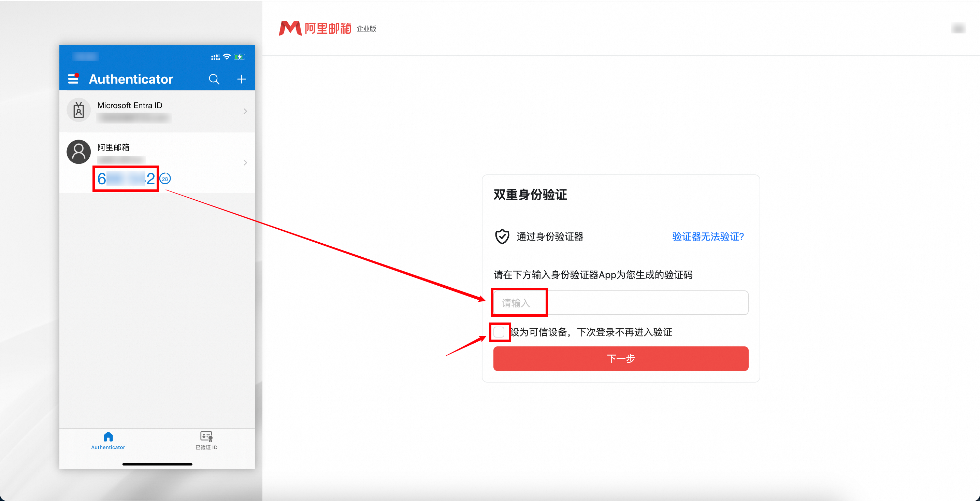Viewport: 980px width, 501px height.
Task: Click the 阿里邮箱 logo in header
Action: [315, 28]
